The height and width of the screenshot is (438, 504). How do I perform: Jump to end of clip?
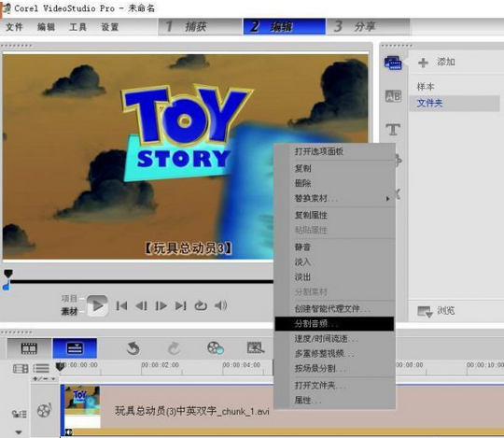[x=181, y=305]
